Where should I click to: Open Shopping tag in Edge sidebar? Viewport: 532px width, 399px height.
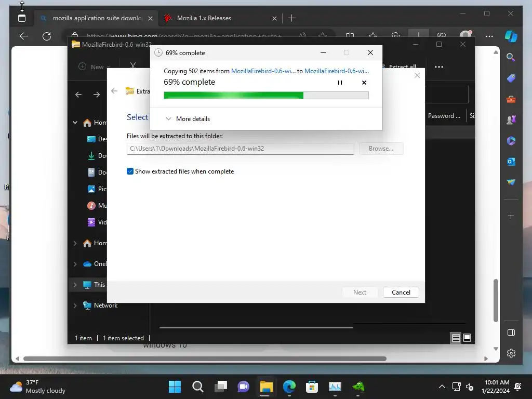click(x=511, y=78)
